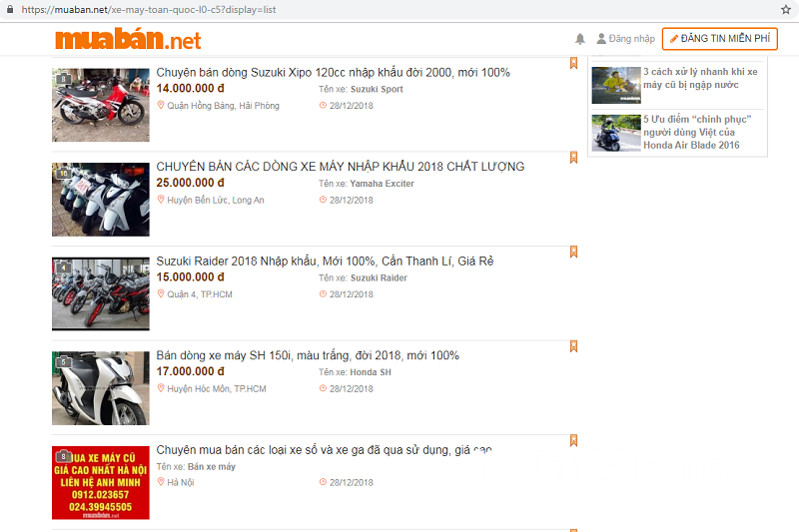Click Tên xe: Honda SH label
Image resolution: width=799 pixels, height=532 pixels.
click(356, 372)
